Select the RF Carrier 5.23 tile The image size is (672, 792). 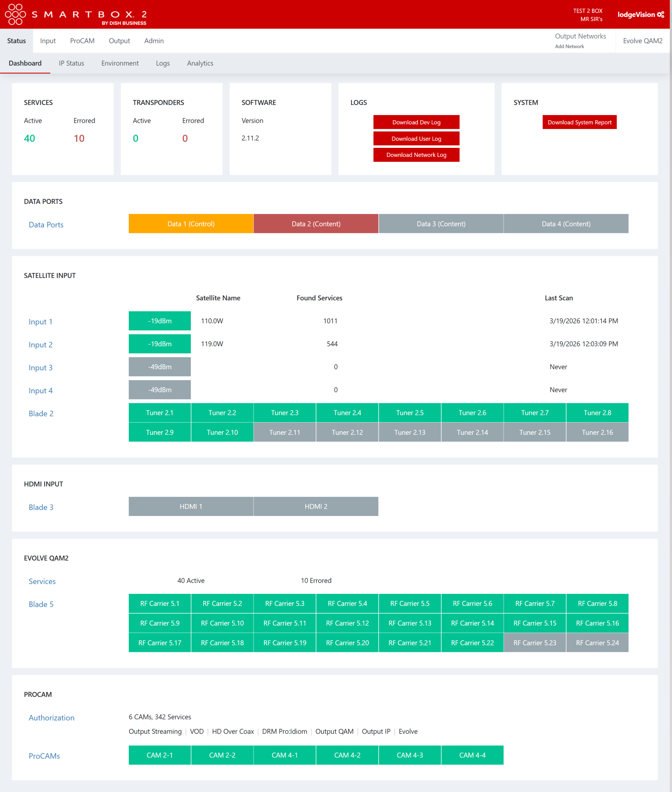(x=535, y=642)
